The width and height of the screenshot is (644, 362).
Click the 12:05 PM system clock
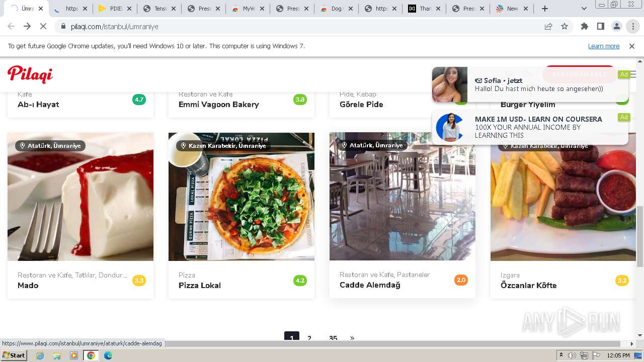click(618, 355)
